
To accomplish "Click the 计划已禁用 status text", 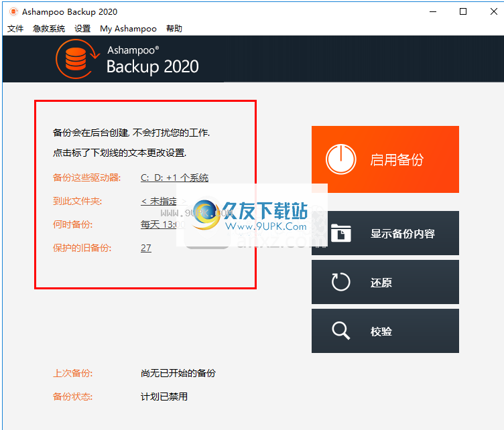I will (x=164, y=397).
